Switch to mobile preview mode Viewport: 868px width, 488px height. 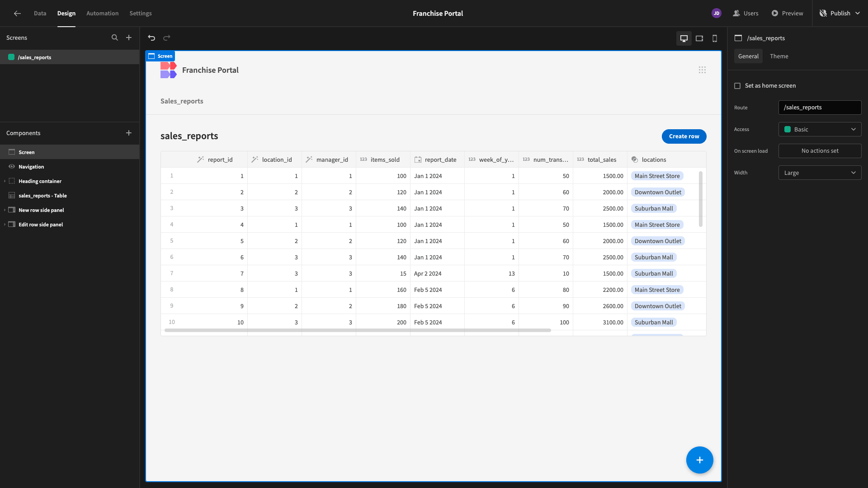click(x=715, y=38)
